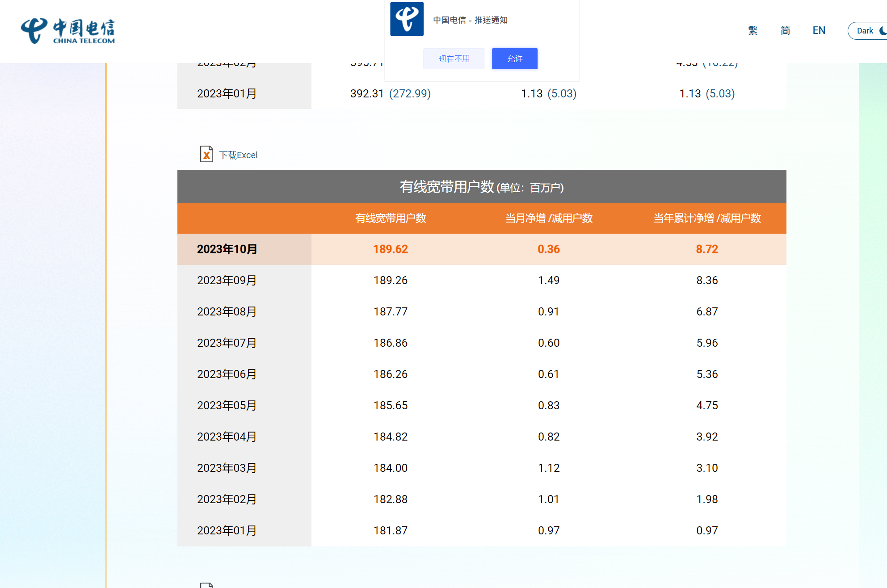Click value 189.62 for October 2023
Screen dimensions: 887x588
pos(391,249)
